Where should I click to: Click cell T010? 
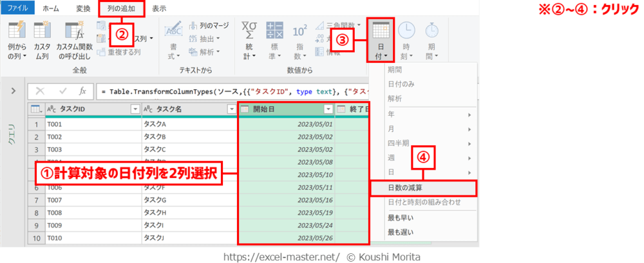pyautogui.click(x=93, y=239)
